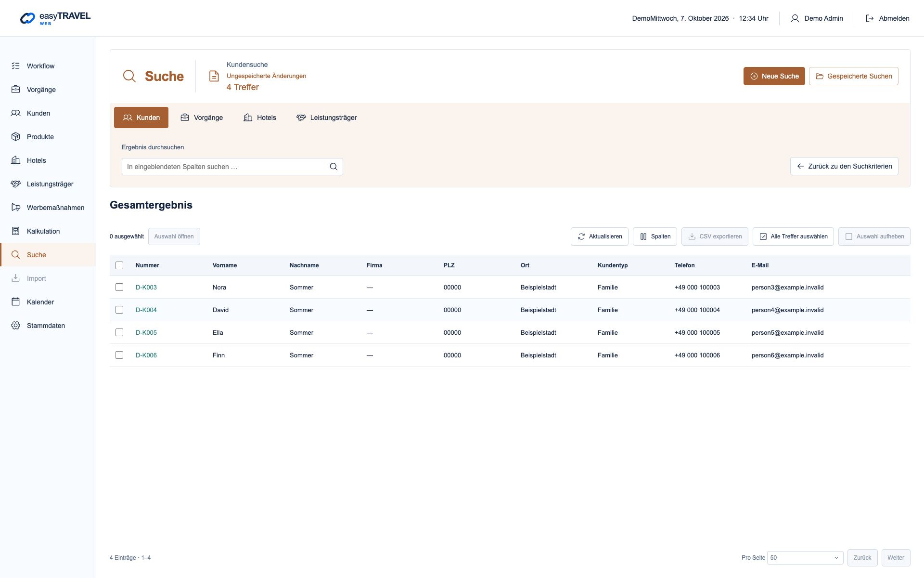Viewport: 924px width, 578px height.
Task: Open the Spalten column chooser
Action: [655, 236]
